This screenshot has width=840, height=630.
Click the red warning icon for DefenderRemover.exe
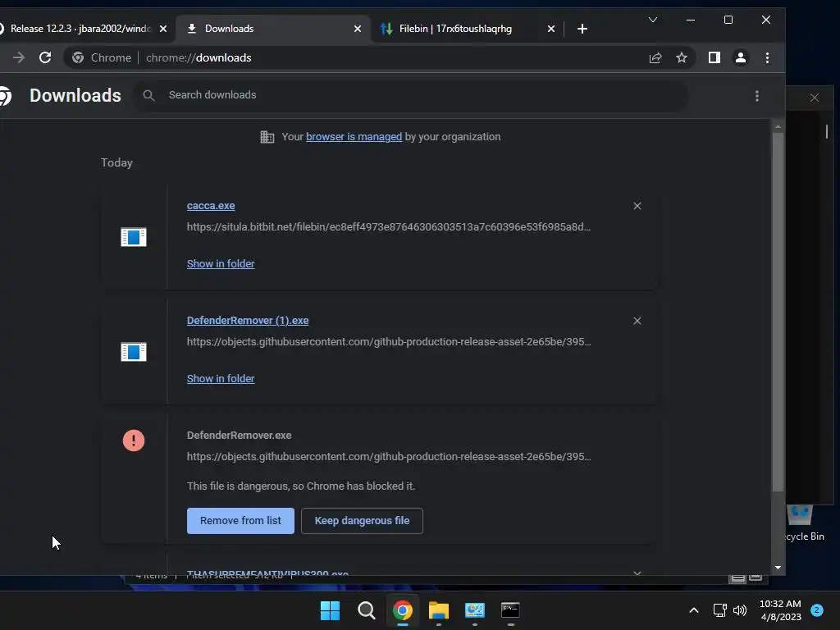point(134,441)
